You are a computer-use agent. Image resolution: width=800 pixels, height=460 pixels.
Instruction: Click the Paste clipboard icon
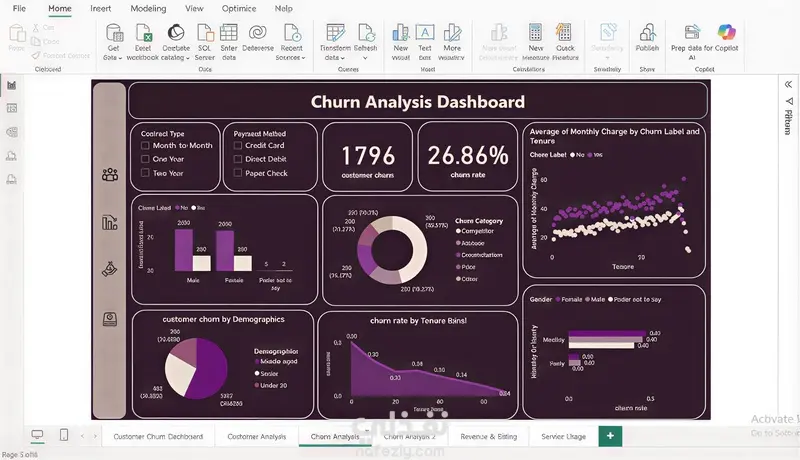17,34
